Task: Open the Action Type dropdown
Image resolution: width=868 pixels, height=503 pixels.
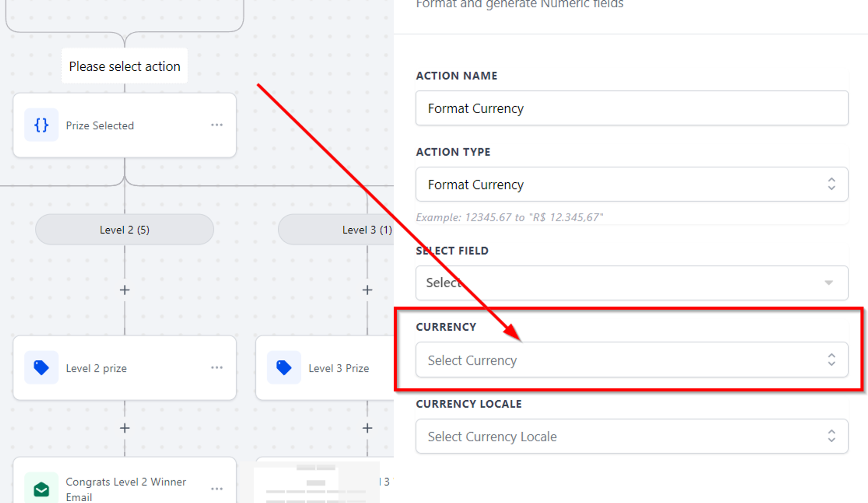Action: pos(632,184)
